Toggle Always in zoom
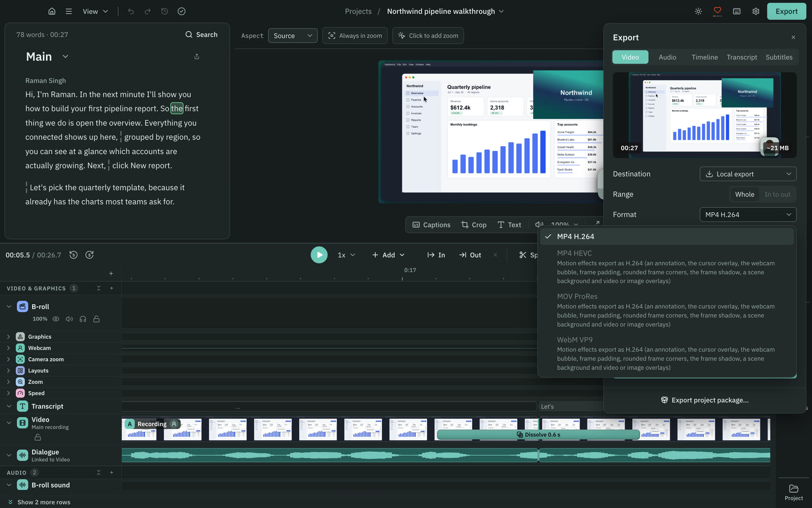The image size is (812, 508). [355, 36]
